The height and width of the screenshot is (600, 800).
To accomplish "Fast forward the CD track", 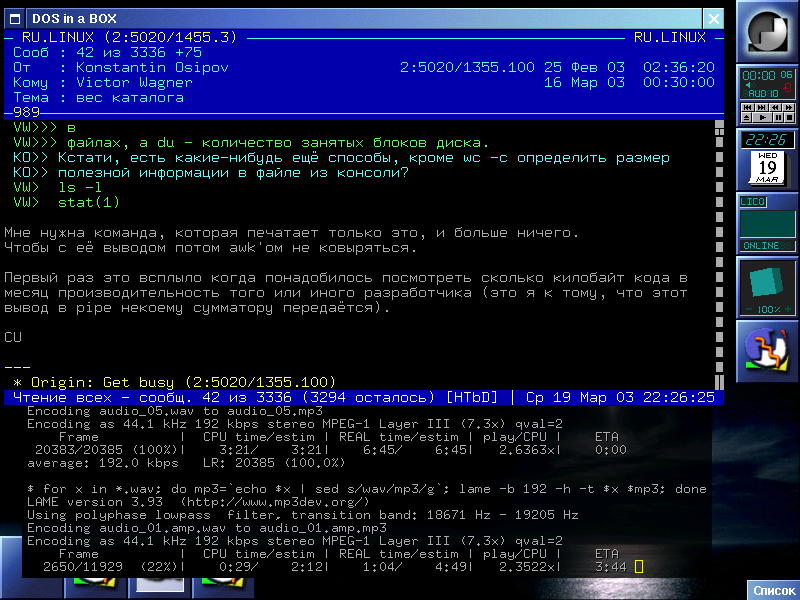I will pyautogui.click(x=789, y=107).
